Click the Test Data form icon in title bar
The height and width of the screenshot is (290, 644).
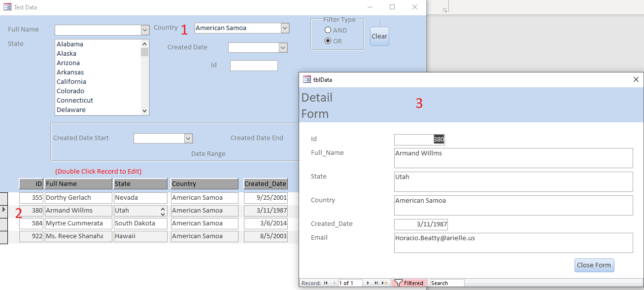tap(7, 7)
